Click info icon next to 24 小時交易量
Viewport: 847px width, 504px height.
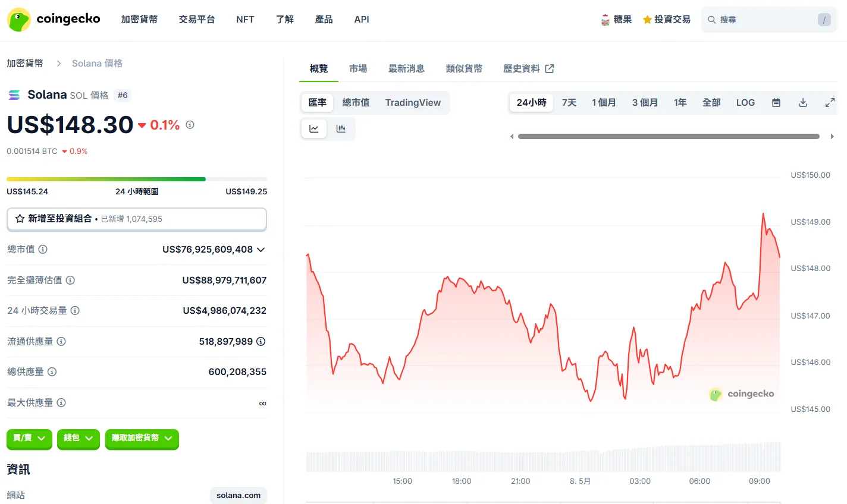[x=75, y=310]
